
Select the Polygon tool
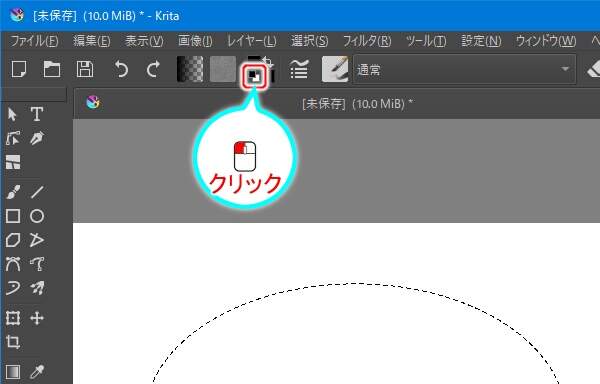click(13, 240)
